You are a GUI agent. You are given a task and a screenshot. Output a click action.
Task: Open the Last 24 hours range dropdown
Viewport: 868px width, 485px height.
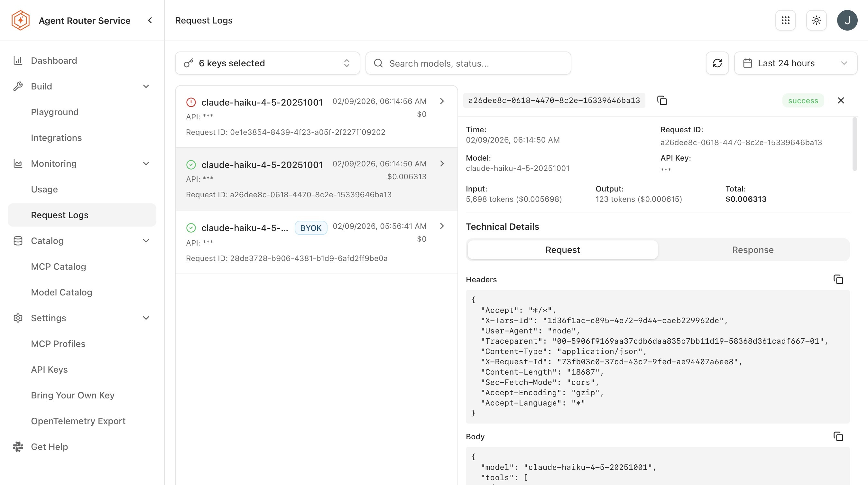[x=796, y=63]
